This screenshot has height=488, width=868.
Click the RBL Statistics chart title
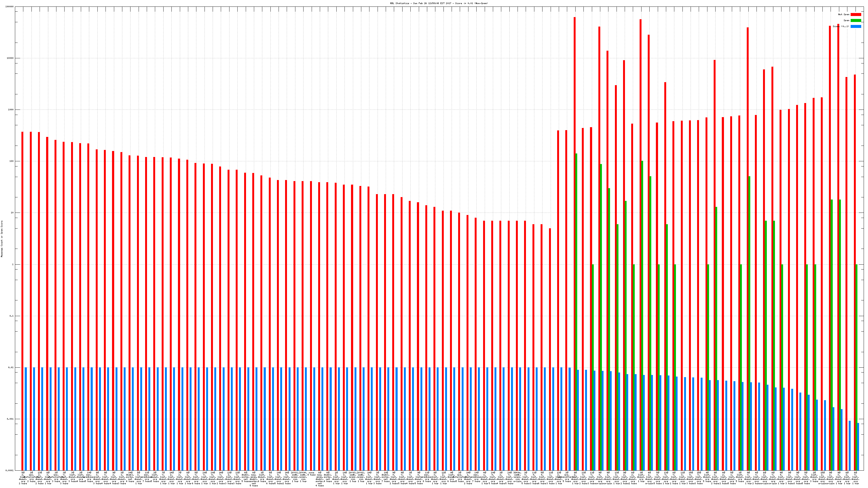click(439, 3)
